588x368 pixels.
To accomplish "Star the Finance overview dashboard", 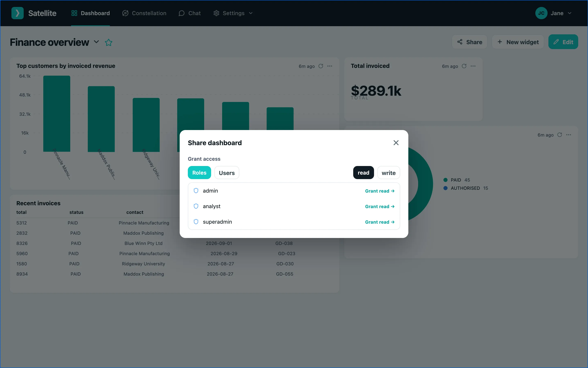I will pyautogui.click(x=109, y=42).
